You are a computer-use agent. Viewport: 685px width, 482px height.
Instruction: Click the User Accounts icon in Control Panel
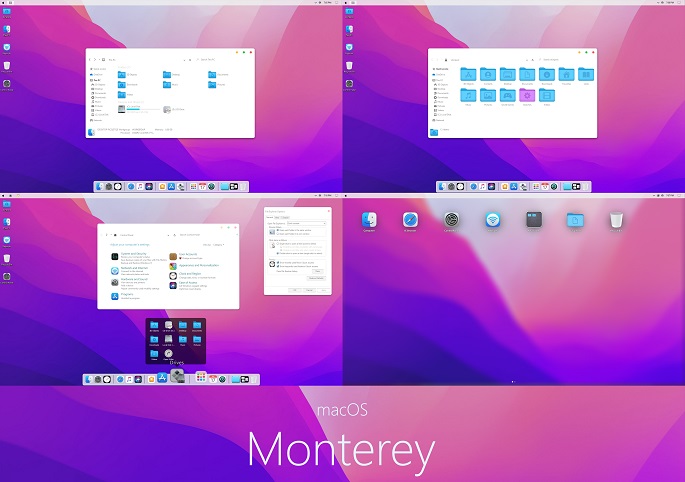pos(173,257)
